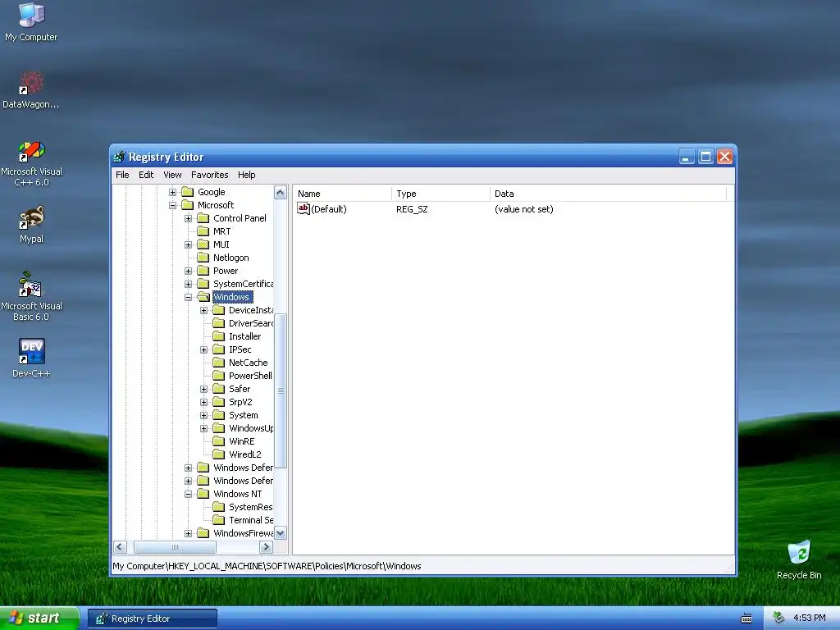Expand the SrpV2 key
The width and height of the screenshot is (840, 630).
click(x=203, y=402)
